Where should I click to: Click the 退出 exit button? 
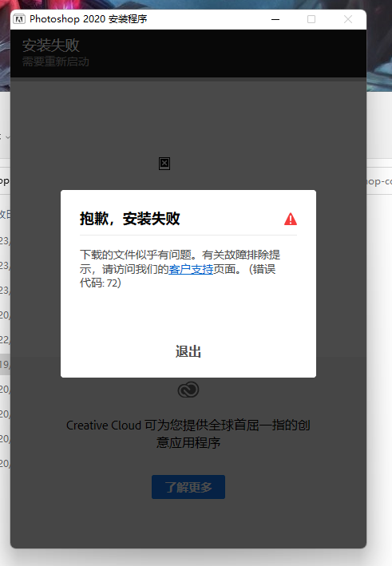188,351
